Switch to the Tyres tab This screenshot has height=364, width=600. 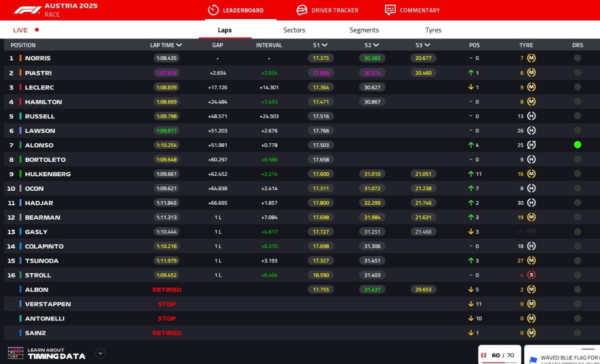point(433,30)
